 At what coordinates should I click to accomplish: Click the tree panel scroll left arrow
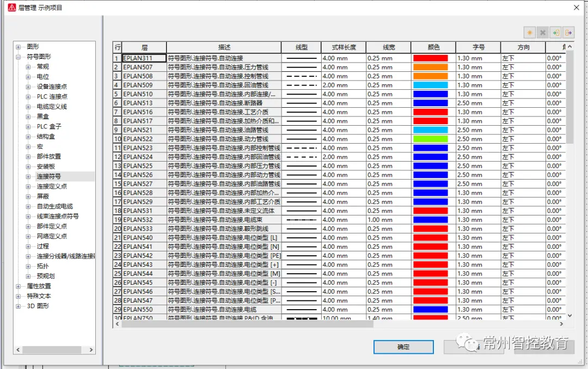point(18,350)
